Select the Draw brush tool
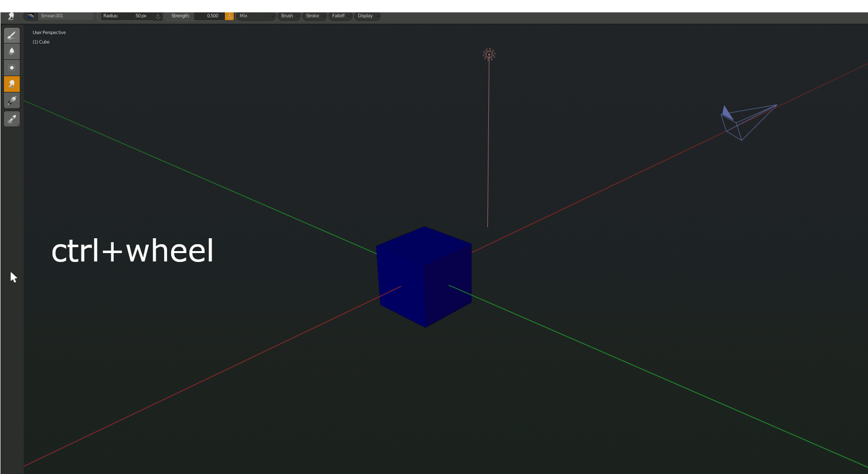Viewport: 868px width, 474px height. [12, 35]
